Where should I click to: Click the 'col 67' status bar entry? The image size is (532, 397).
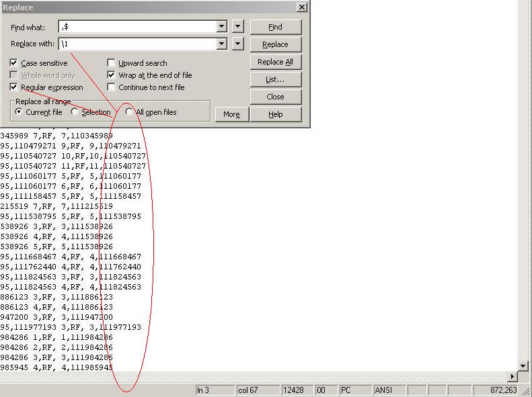[x=258, y=390]
